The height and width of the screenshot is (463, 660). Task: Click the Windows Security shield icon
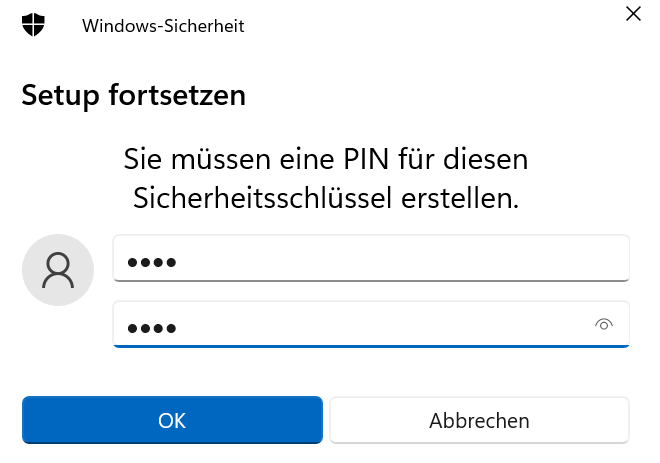[x=35, y=25]
